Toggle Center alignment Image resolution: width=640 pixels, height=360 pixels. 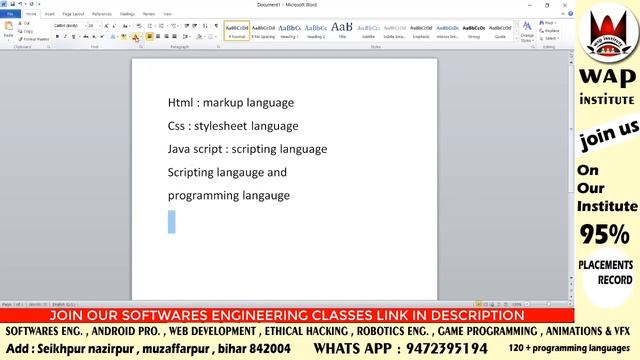(158, 37)
